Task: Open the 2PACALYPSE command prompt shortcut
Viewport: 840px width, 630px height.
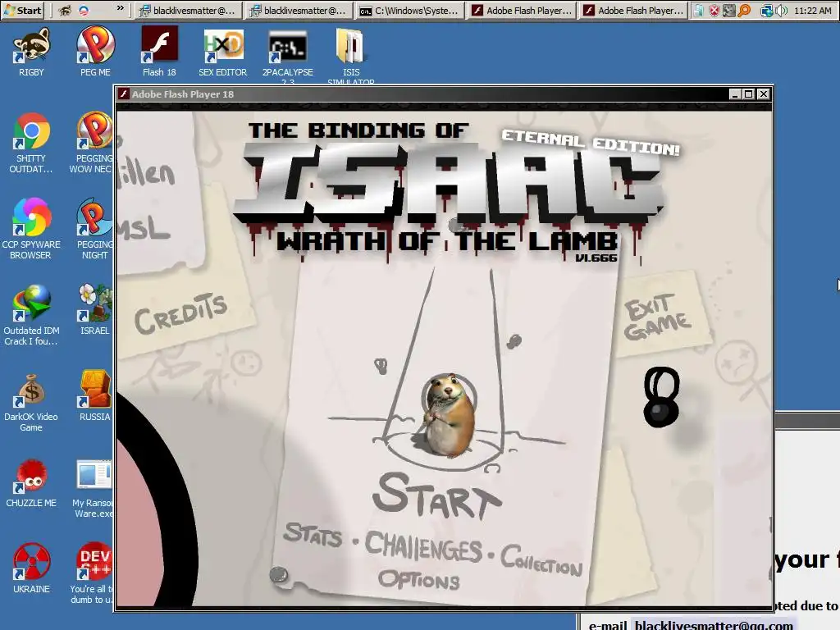Action: [288, 56]
